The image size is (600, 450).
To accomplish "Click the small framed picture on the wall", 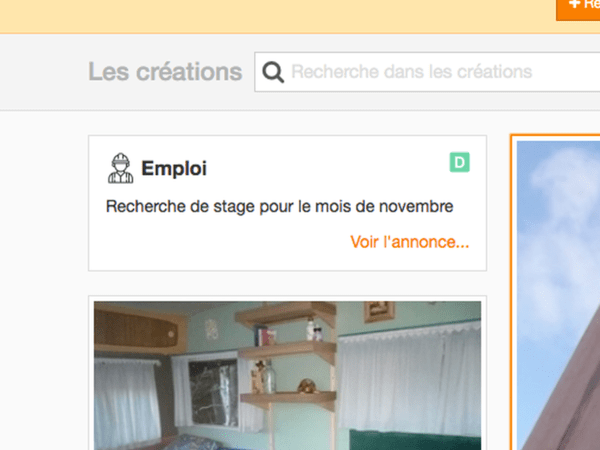I will (378, 311).
